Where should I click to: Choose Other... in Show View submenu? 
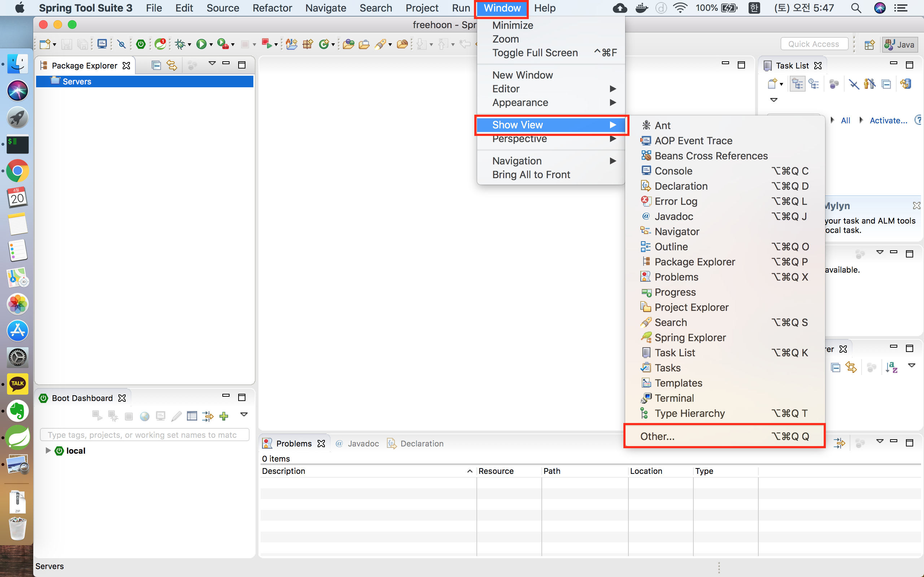657,436
